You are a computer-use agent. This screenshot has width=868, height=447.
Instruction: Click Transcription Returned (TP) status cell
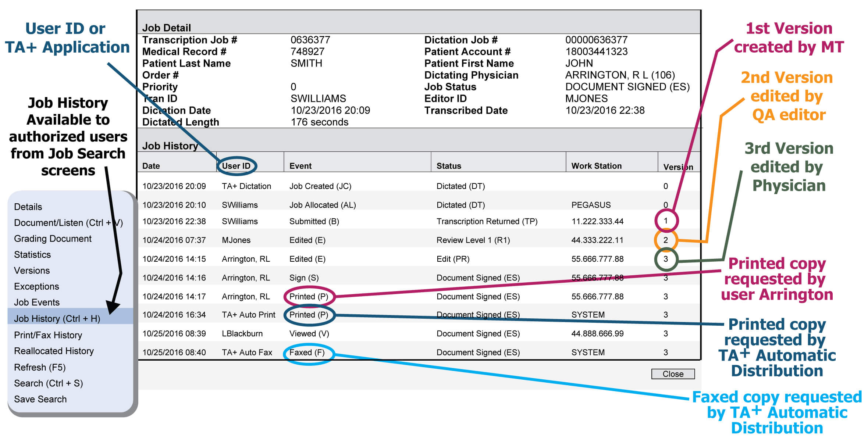coord(487,221)
